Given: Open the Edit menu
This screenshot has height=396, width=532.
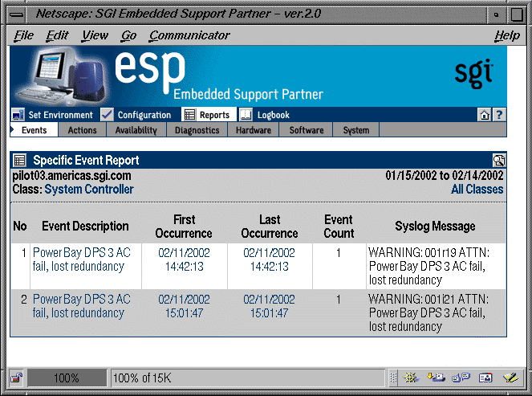Looking at the screenshot, I should coord(57,35).
